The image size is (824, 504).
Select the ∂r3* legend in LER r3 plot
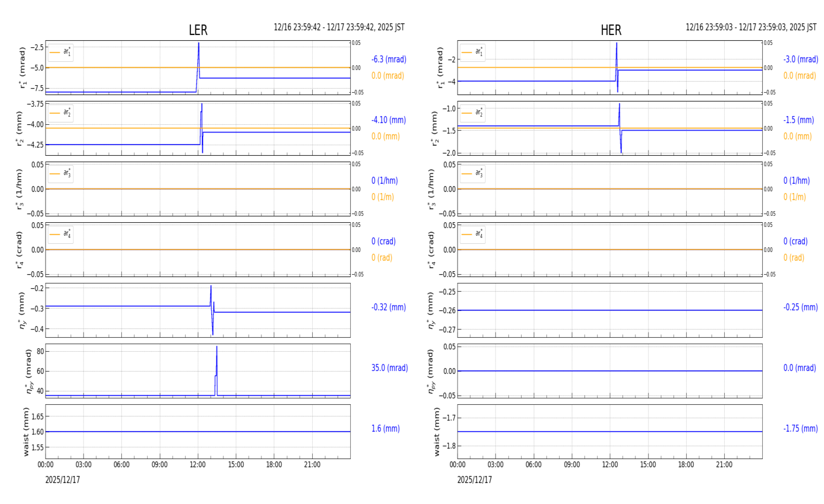click(61, 174)
